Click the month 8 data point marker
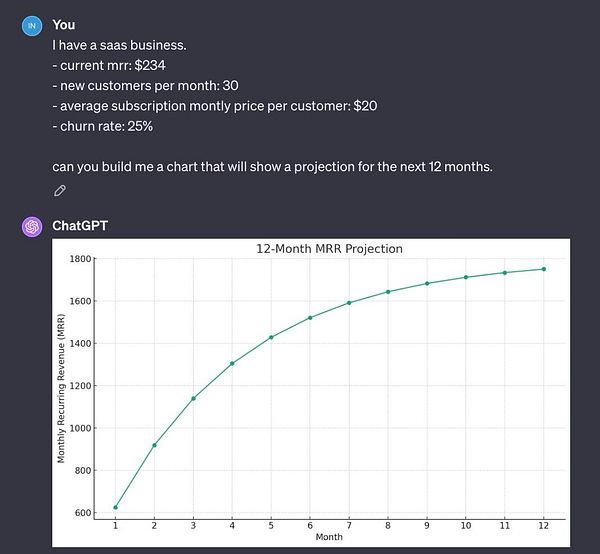600x554 pixels. (388, 292)
